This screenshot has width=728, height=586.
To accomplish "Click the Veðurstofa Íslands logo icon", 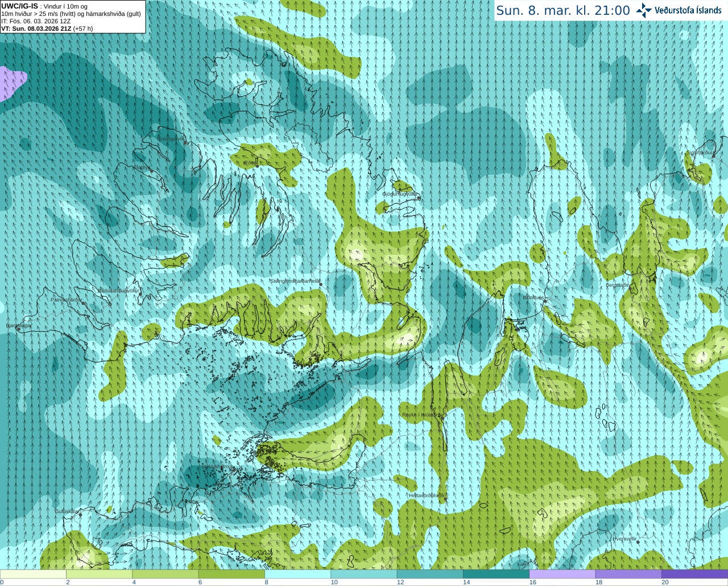I will click(644, 10).
